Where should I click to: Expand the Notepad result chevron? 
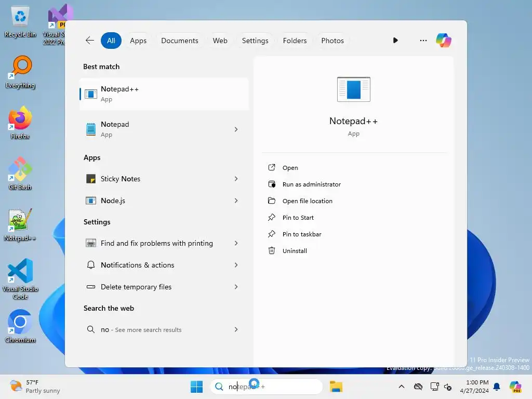(x=236, y=129)
